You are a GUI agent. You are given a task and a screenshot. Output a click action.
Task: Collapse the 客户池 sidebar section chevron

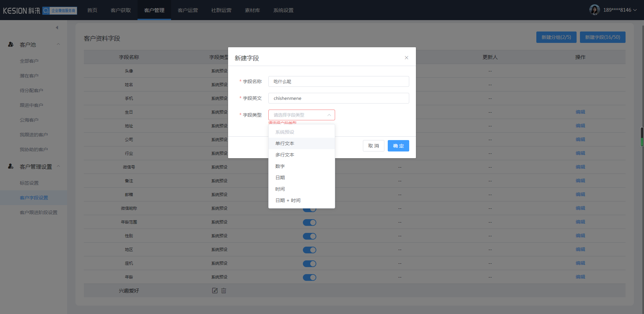coord(58,45)
